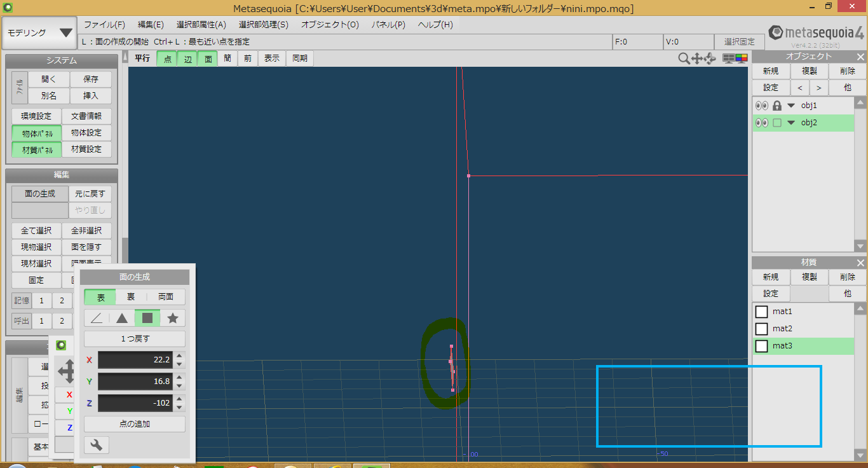Screen dimensions: 868x468
Task: Open the 選択部属性(A) menu
Action: point(201,25)
